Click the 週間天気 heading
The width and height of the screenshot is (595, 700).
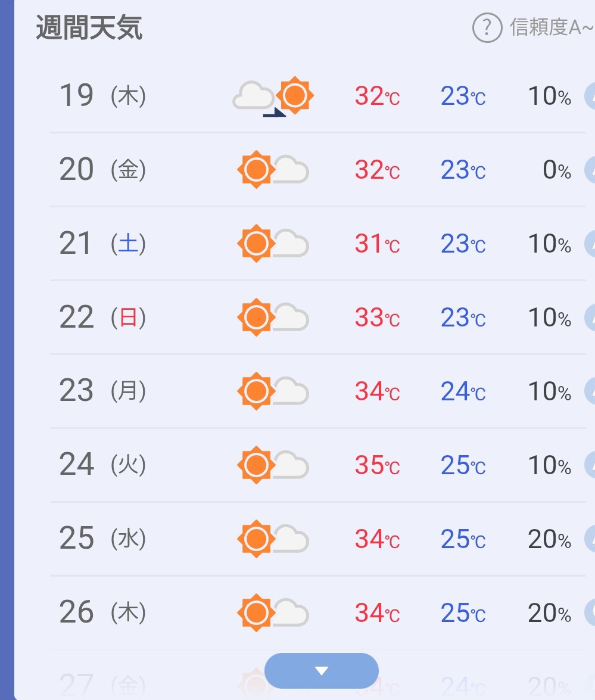pos(89,27)
